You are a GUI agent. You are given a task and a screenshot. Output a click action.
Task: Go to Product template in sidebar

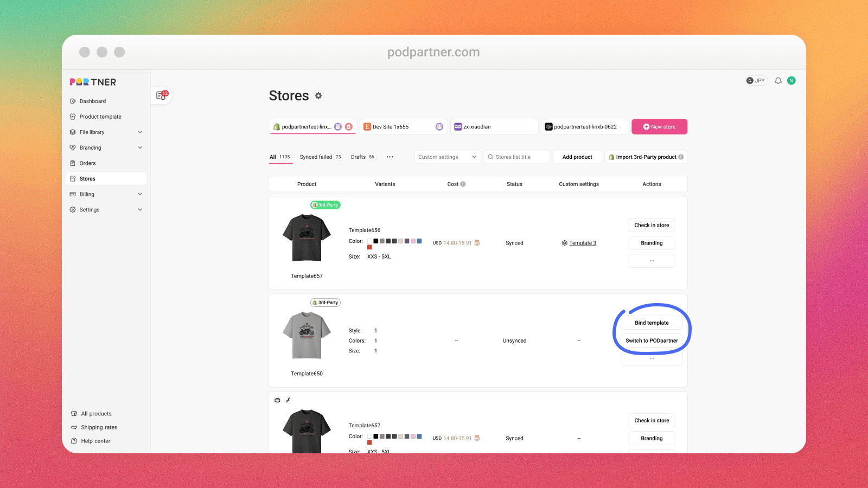[x=106, y=117]
